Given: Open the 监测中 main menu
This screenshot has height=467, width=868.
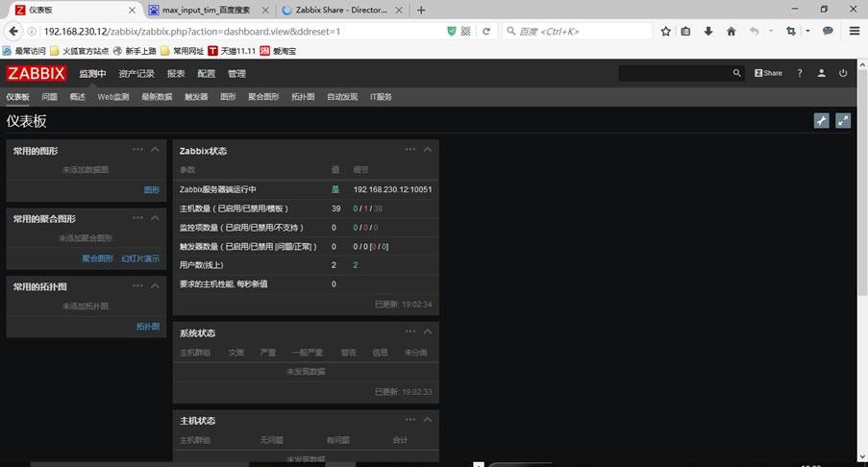Looking at the screenshot, I should click(92, 74).
